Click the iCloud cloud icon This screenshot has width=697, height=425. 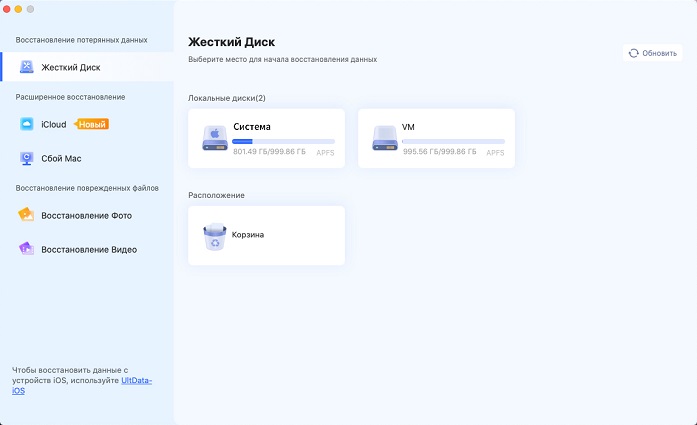26,124
